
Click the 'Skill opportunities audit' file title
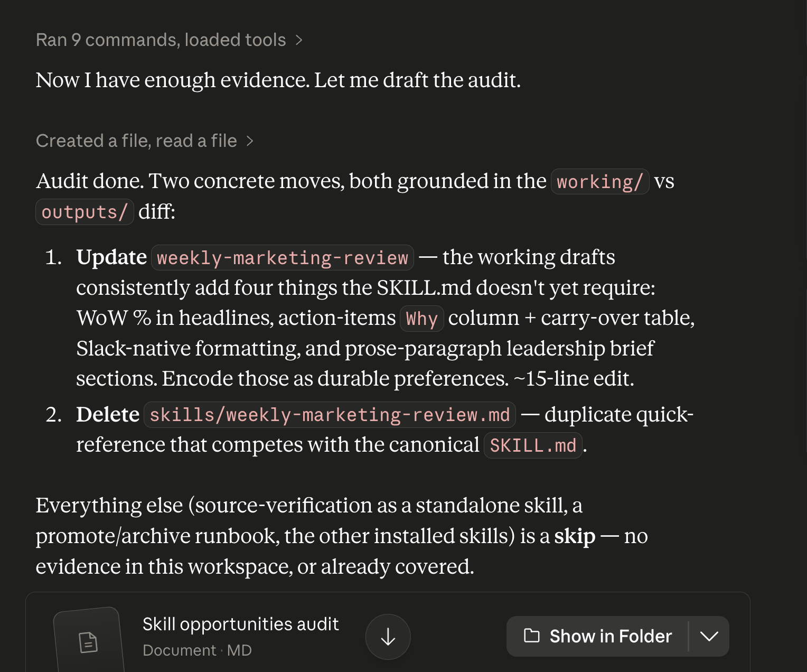240,624
